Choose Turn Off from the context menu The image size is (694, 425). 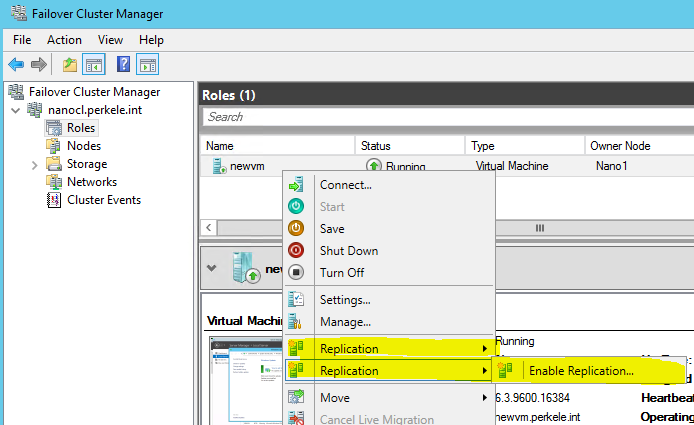[x=389, y=272]
